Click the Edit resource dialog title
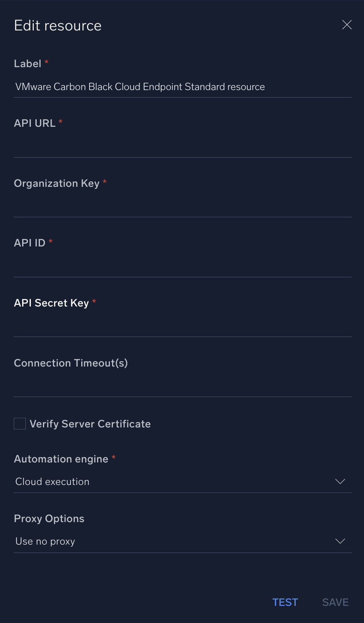The width and height of the screenshot is (364, 623). point(57,25)
